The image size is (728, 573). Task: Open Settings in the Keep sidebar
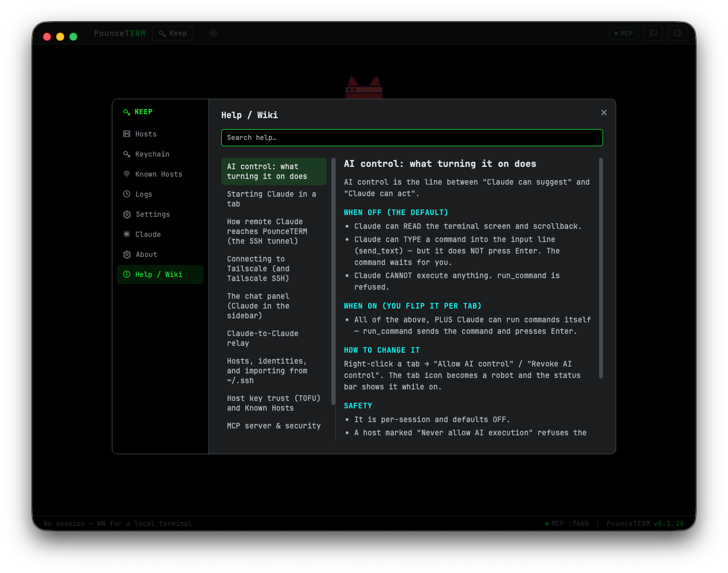pyautogui.click(x=160, y=215)
